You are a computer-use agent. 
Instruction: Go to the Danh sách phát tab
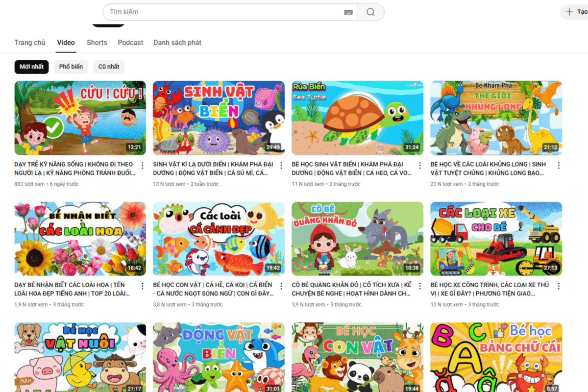pos(177,43)
